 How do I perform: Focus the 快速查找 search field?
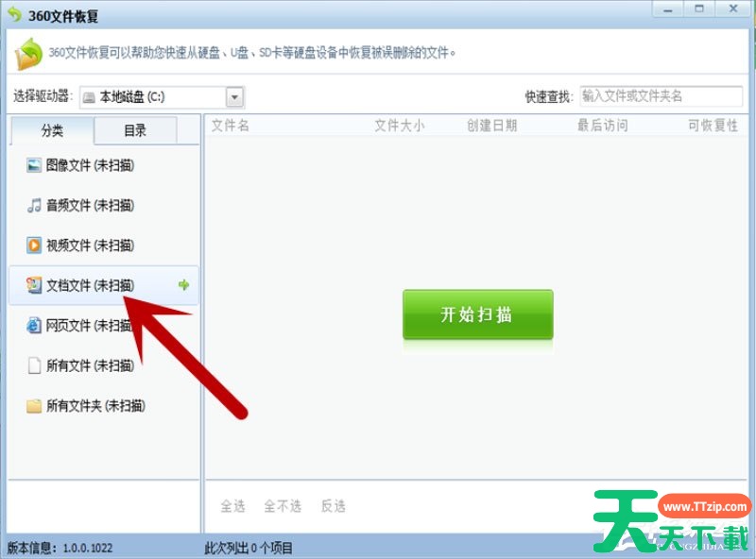point(661,96)
